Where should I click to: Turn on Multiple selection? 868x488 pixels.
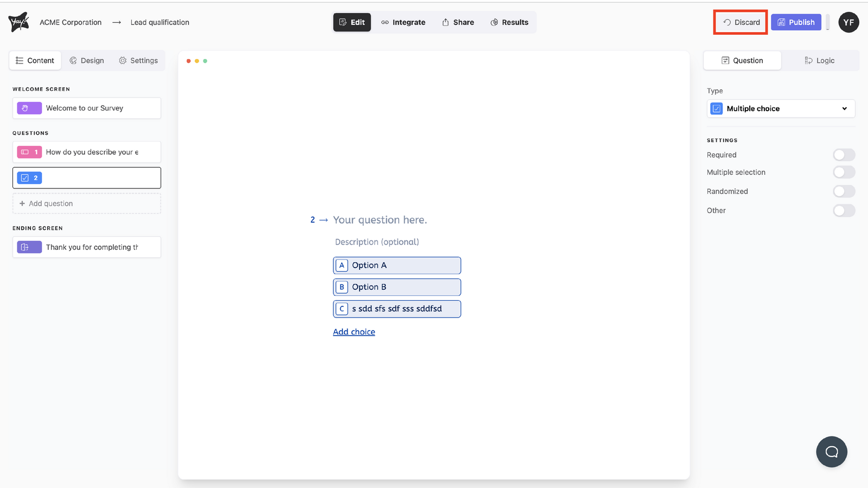click(844, 173)
